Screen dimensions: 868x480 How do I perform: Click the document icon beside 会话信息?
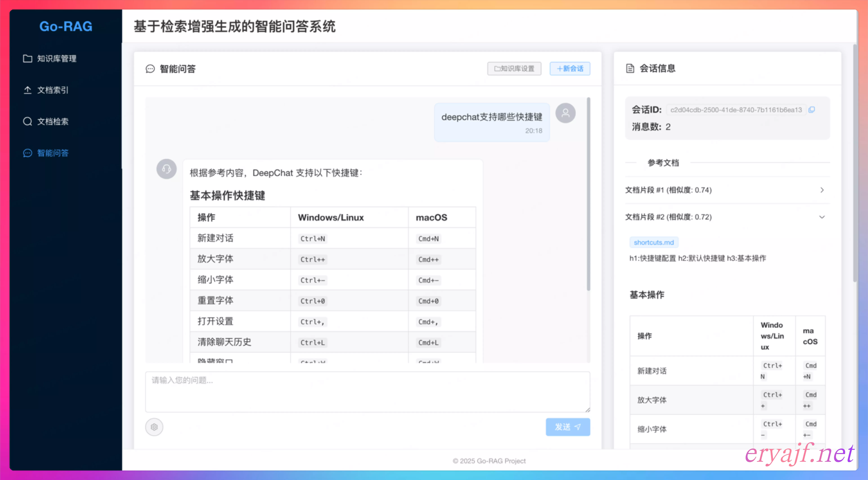coord(630,68)
